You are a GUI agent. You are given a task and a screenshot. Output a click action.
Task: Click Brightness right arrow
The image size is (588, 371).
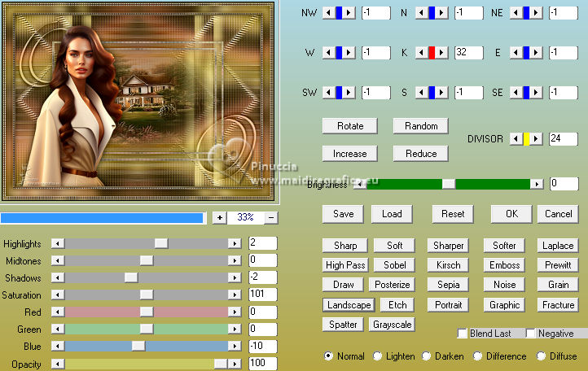coord(537,184)
